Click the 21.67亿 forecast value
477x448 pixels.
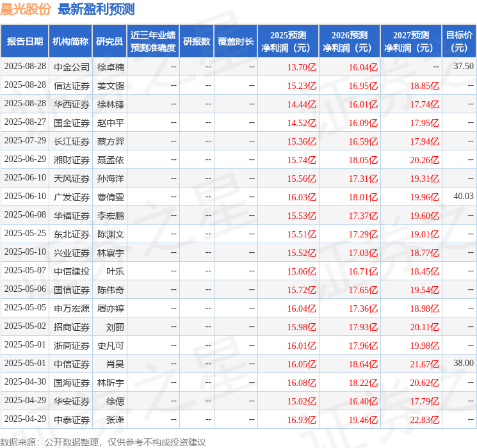pos(424,364)
